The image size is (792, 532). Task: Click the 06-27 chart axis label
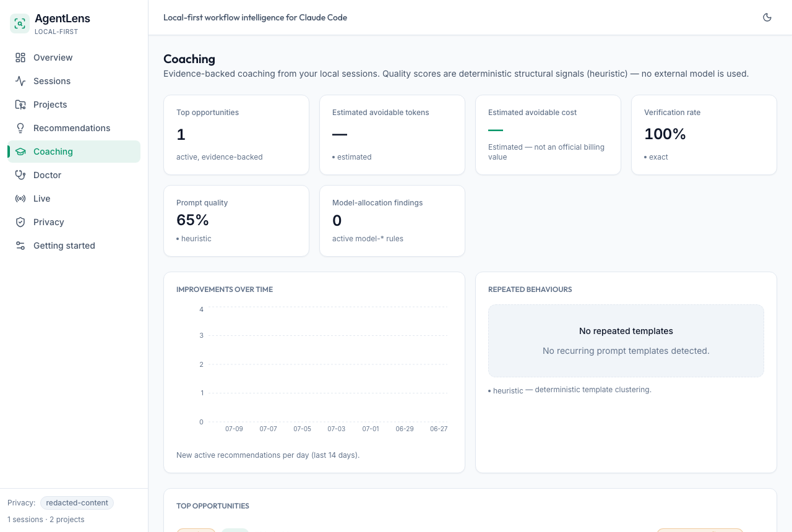pos(439,429)
